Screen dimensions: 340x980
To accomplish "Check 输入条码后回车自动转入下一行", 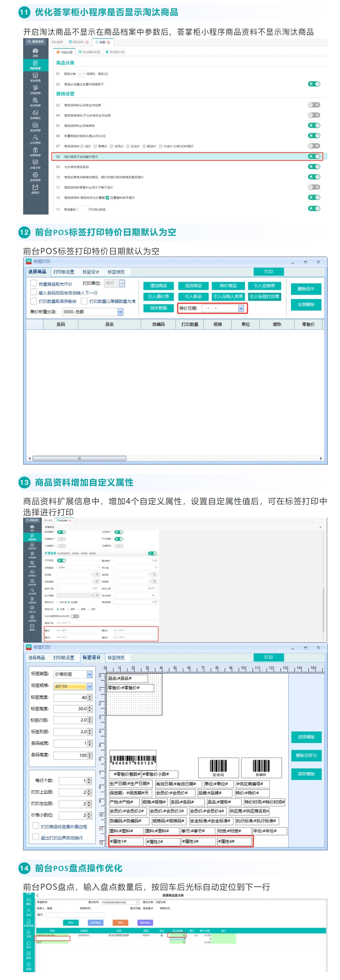I will (34, 292).
